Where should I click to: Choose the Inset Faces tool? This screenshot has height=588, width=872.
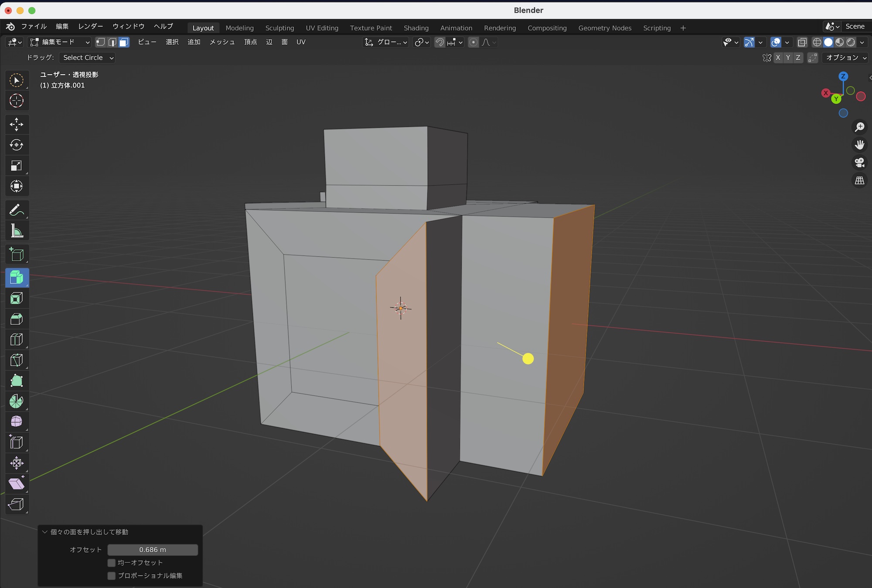pyautogui.click(x=17, y=299)
